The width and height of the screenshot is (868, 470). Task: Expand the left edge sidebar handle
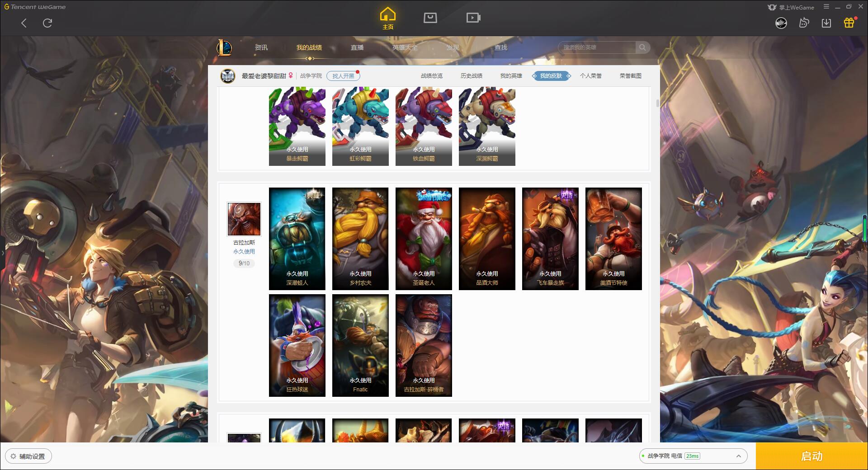(x=2, y=253)
